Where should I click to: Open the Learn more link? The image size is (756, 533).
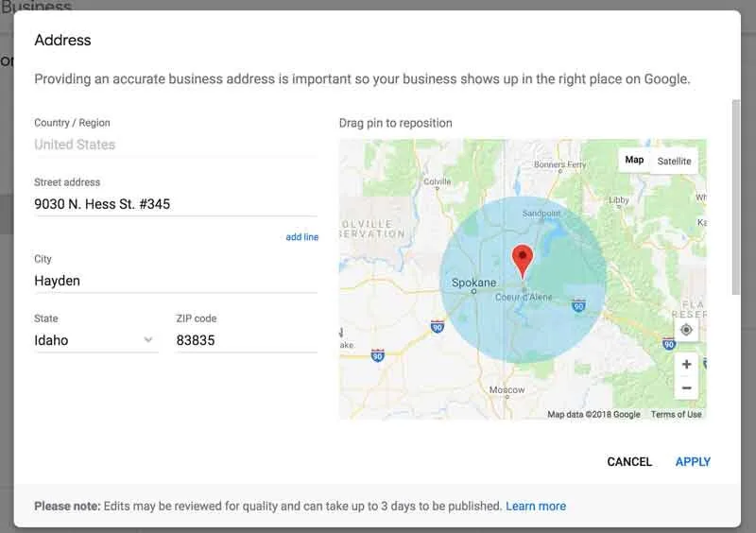point(536,506)
